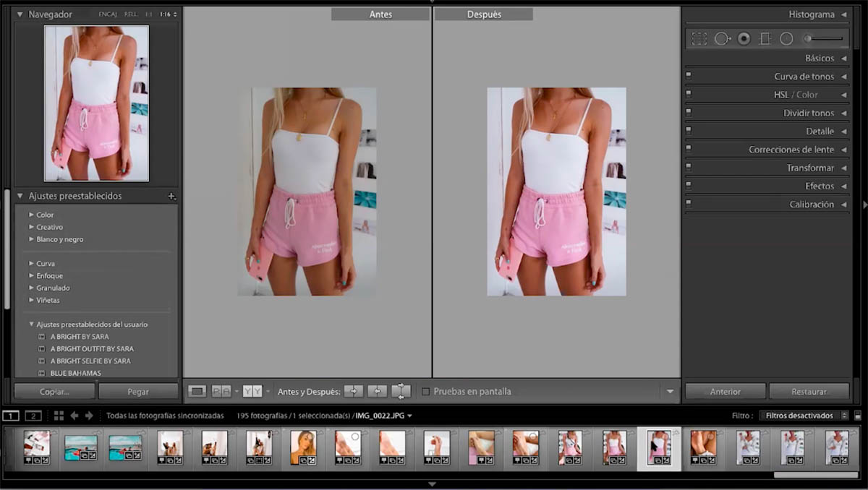Click the Copiar button
Viewport: 868px width, 490px height.
click(x=54, y=390)
